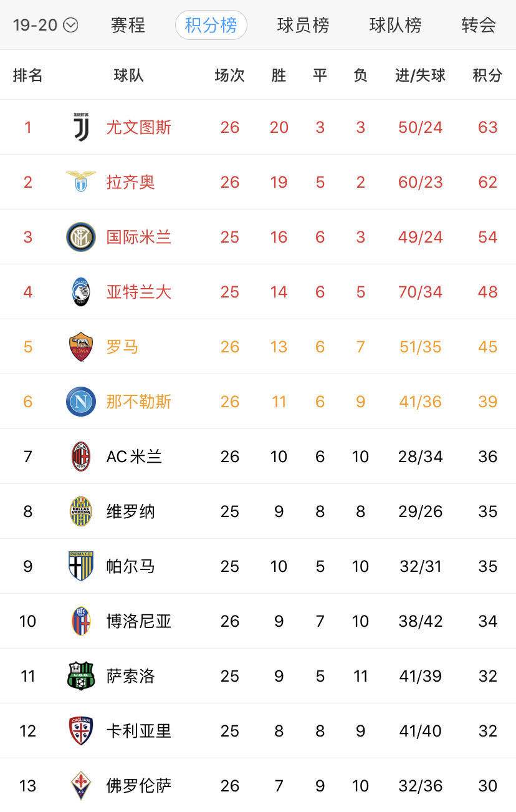The width and height of the screenshot is (516, 812).
Task: Open the Bologna BFC badge
Action: tap(81, 621)
